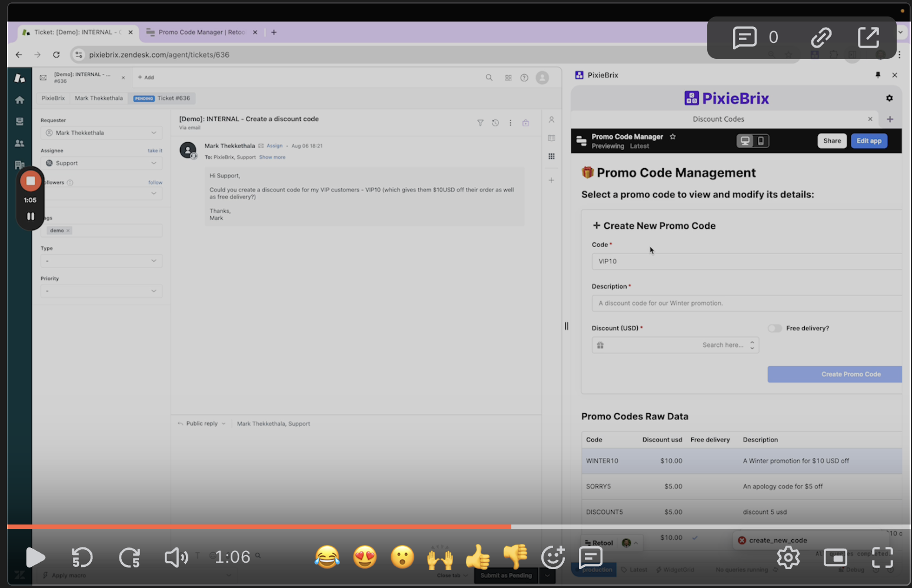The width and height of the screenshot is (912, 588).
Task: Add a comment at the current video time
Action: (x=591, y=557)
